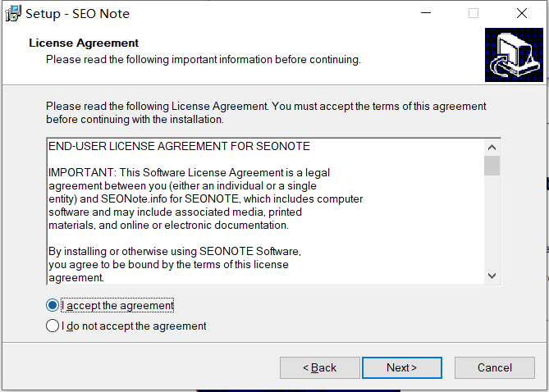Image resolution: width=549 pixels, height=392 pixels.
Task: Proceed with the Next button
Action: (402, 367)
